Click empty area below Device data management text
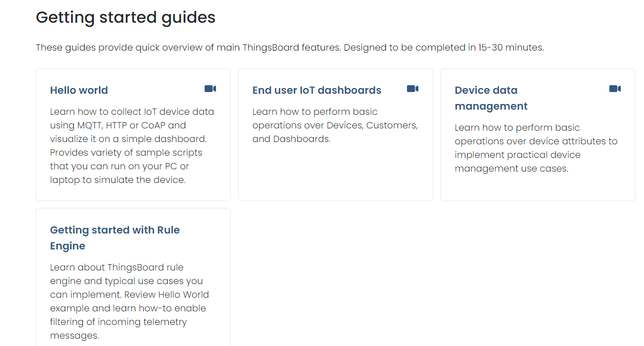This screenshot has height=346, width=644. 537,187
